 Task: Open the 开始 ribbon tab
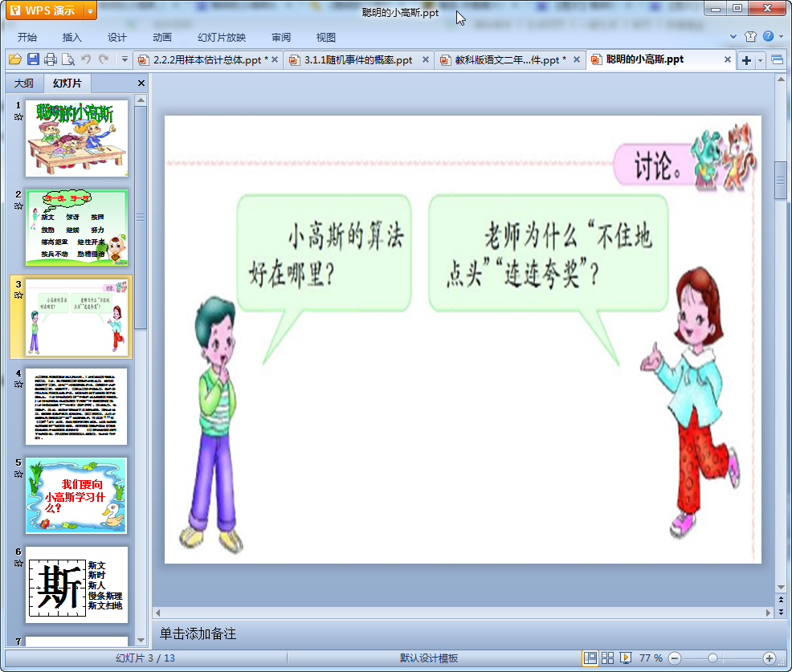point(27,38)
